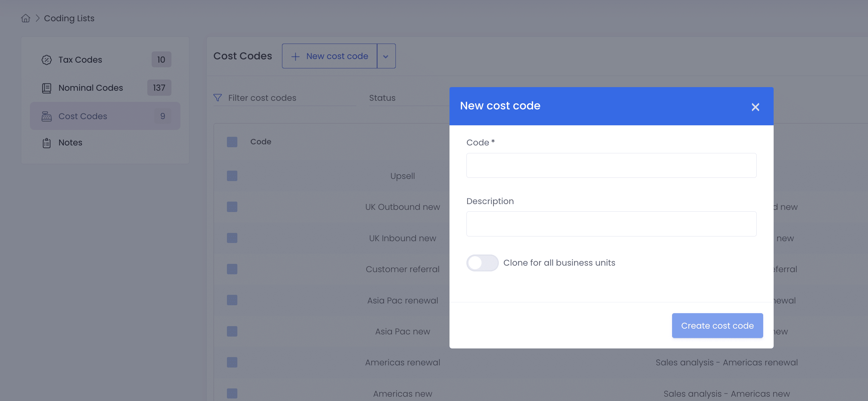868x401 pixels.
Task: Click the New cost code dialog title
Action: pos(500,106)
